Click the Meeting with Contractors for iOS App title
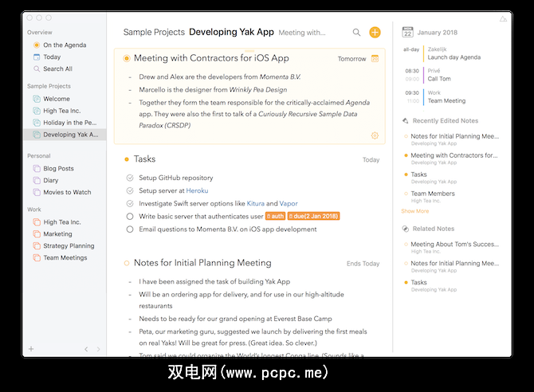534x392 pixels. 211,58
